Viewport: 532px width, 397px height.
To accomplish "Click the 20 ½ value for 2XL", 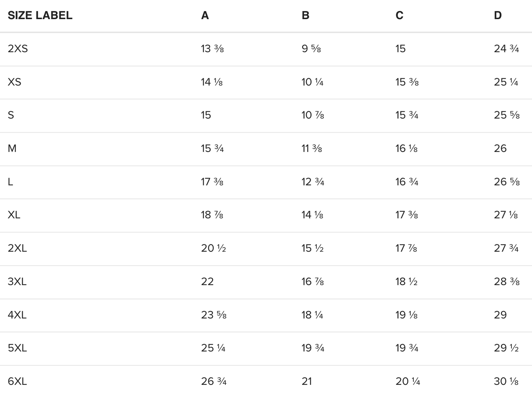I will [x=214, y=248].
